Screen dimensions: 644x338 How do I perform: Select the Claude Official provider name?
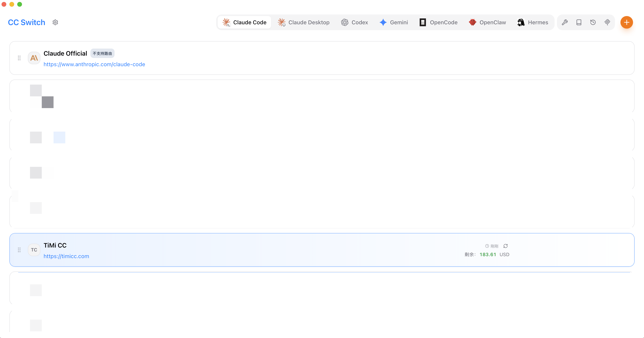tap(65, 53)
